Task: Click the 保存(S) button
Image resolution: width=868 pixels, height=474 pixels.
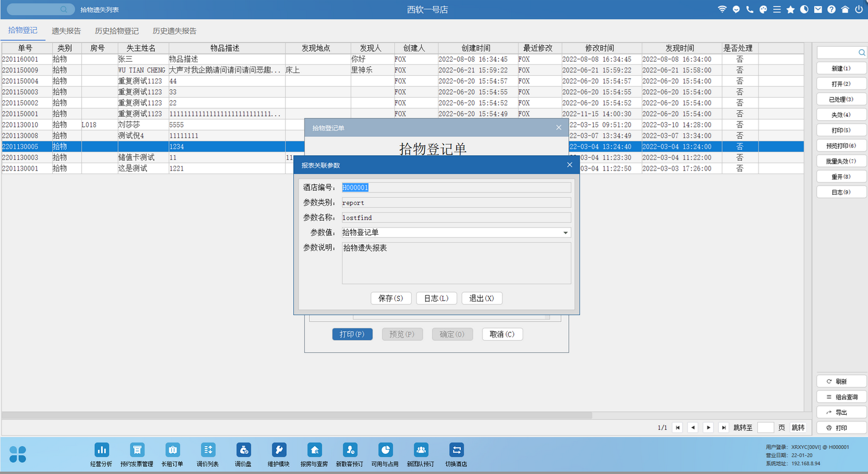Action: click(390, 299)
